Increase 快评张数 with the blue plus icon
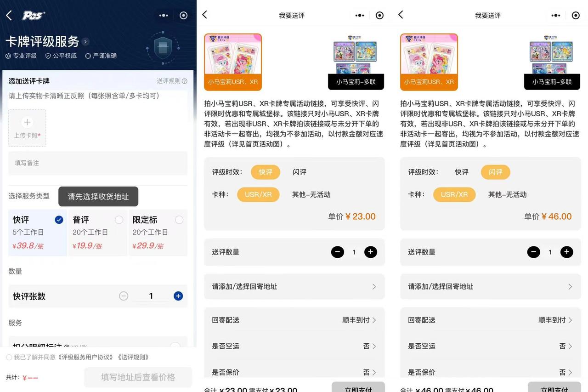 178,296
